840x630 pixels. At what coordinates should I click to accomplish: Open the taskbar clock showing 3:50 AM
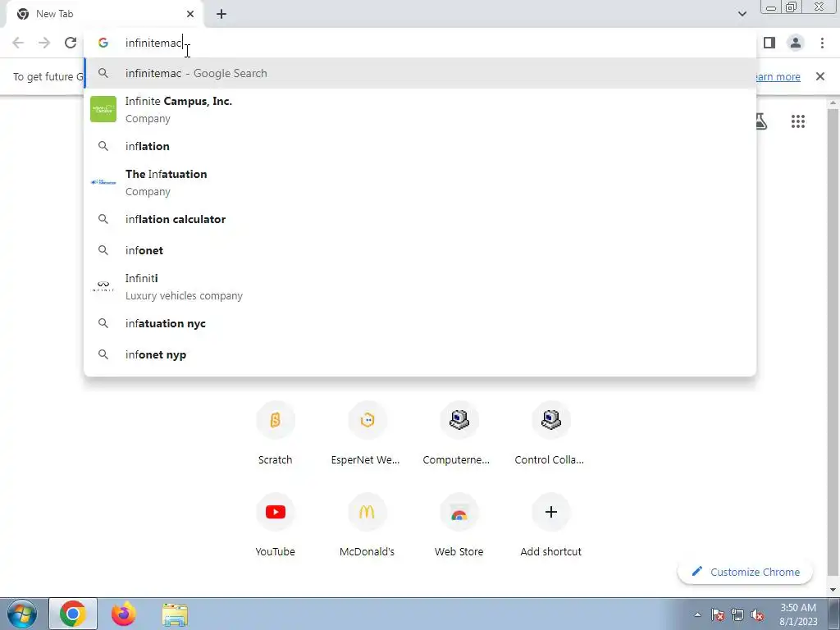click(x=798, y=614)
